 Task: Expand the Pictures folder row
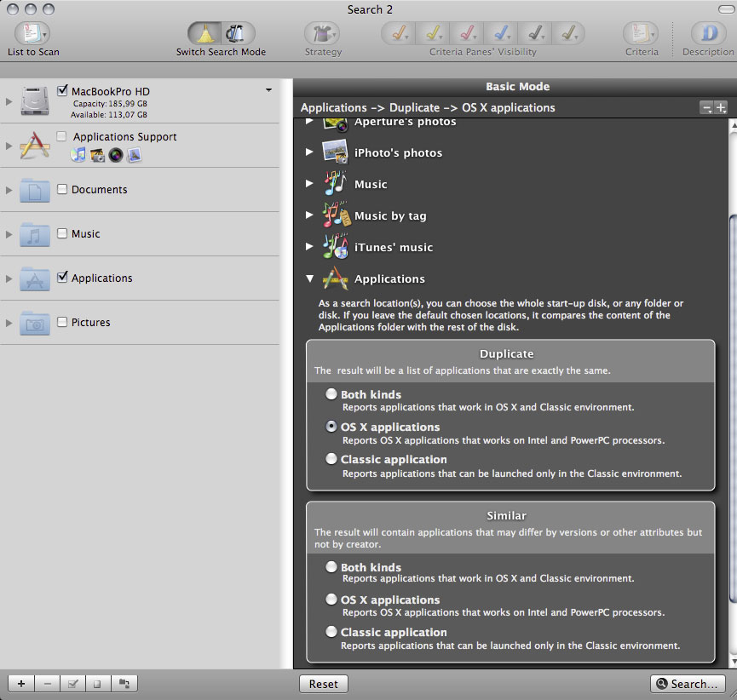[x=9, y=324]
